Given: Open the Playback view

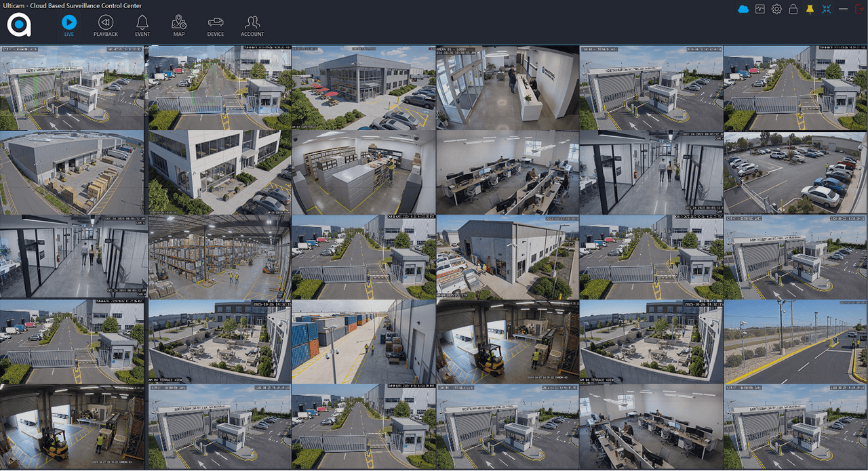Looking at the screenshot, I should (106, 25).
